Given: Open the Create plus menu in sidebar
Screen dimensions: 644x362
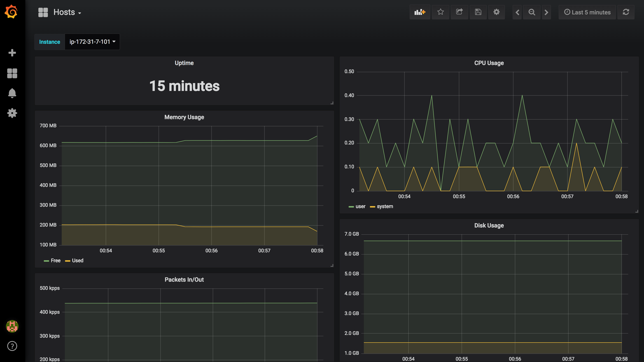Looking at the screenshot, I should [12, 53].
